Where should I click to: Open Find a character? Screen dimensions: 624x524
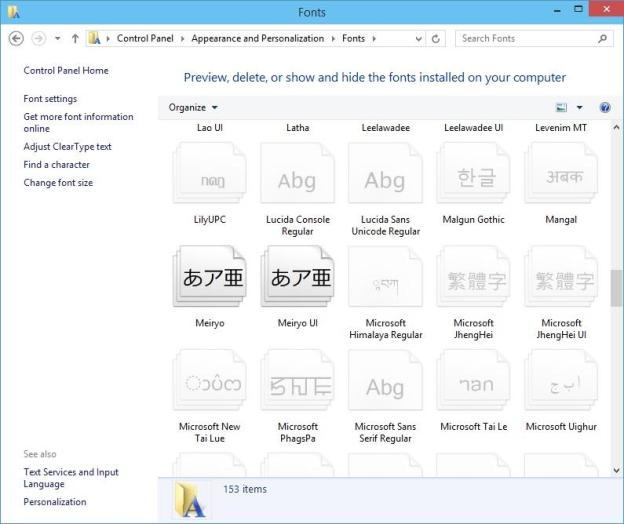[x=57, y=164]
